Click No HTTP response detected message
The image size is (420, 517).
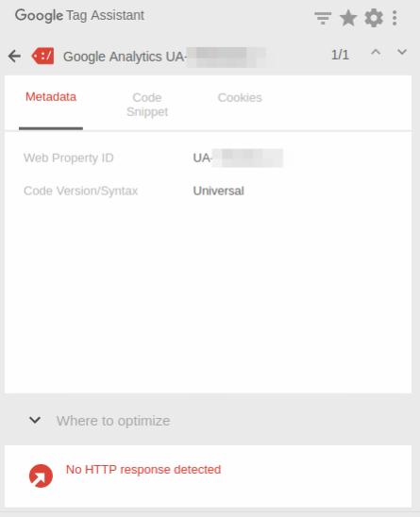[x=143, y=469]
